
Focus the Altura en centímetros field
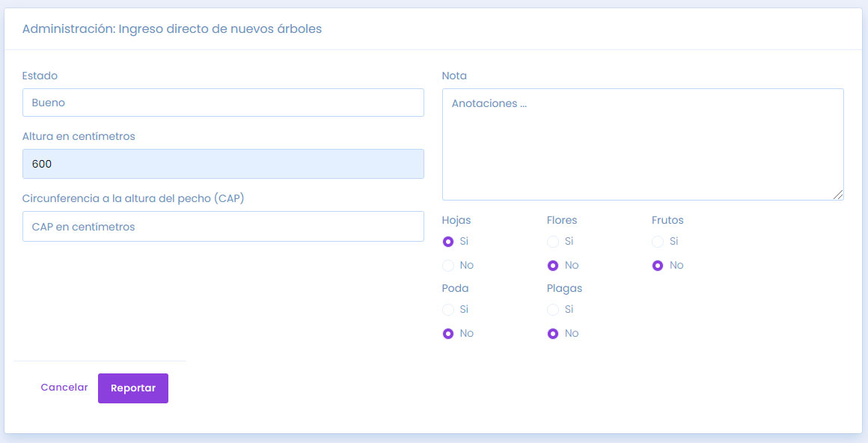click(x=223, y=164)
